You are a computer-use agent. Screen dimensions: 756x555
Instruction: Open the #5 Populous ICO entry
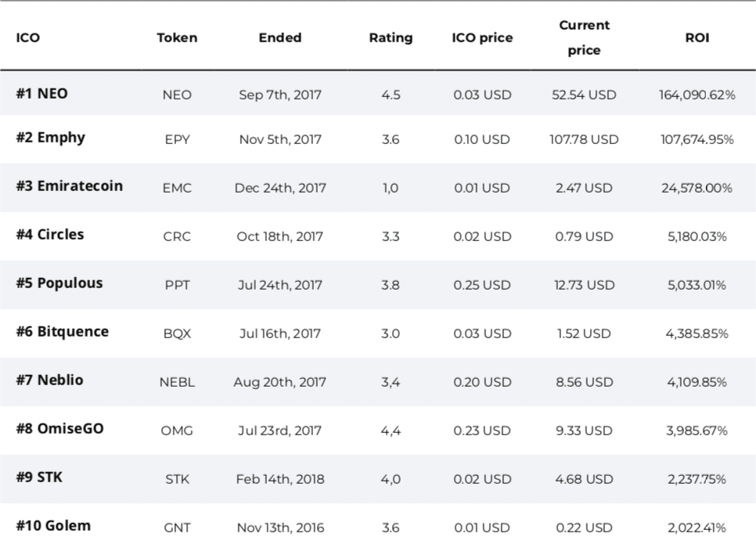point(59,283)
